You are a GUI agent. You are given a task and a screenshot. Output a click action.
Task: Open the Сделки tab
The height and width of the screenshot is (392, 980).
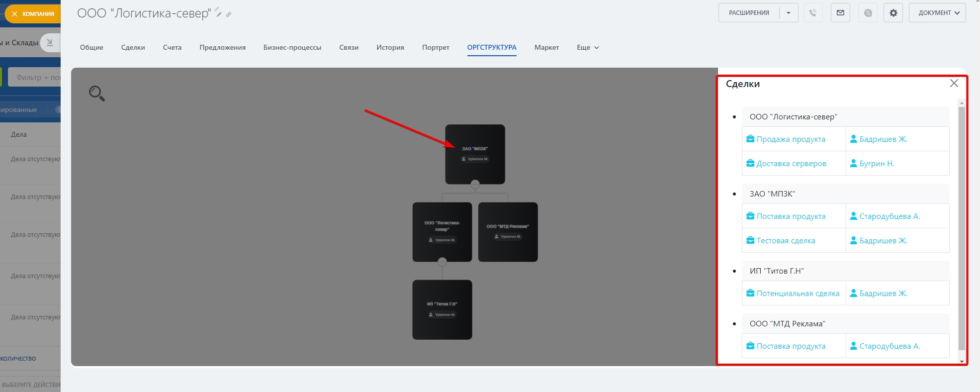click(x=133, y=48)
